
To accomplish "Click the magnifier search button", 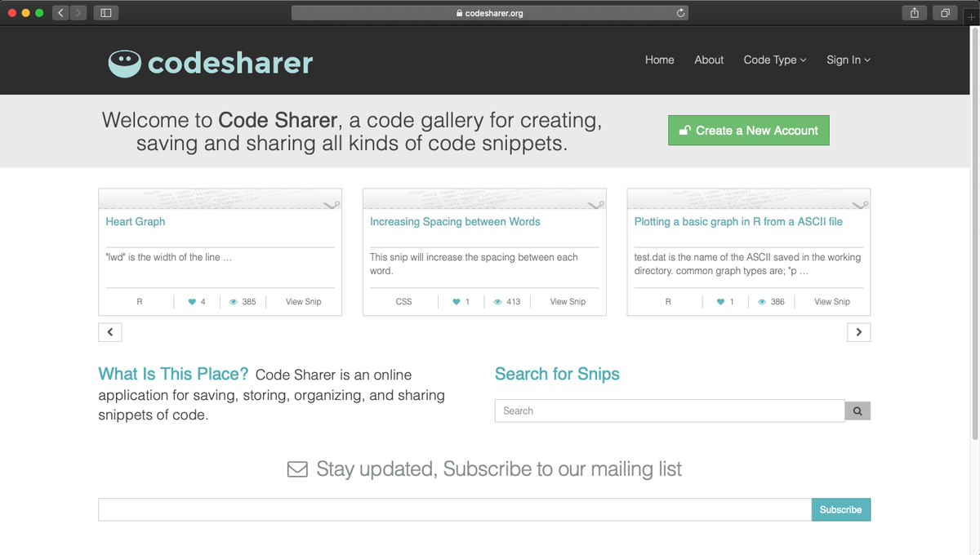I will pos(857,411).
